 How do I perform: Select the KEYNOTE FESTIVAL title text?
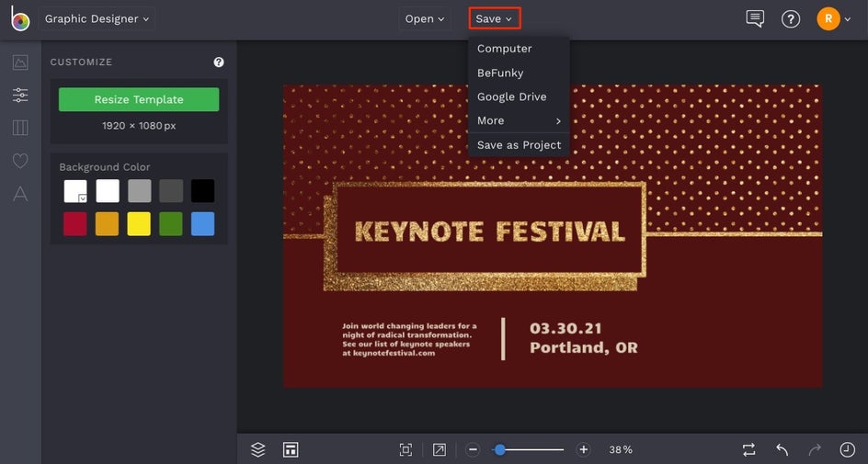point(490,232)
